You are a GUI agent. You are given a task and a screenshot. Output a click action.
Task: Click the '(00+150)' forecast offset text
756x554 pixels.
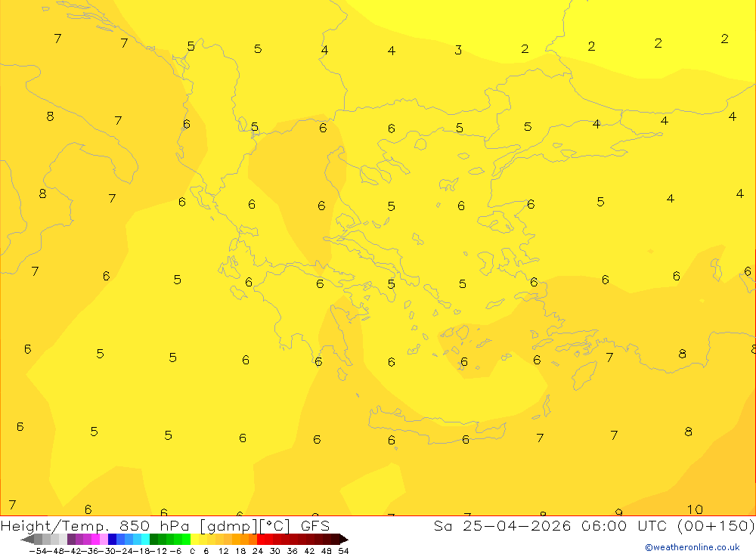click(x=715, y=525)
